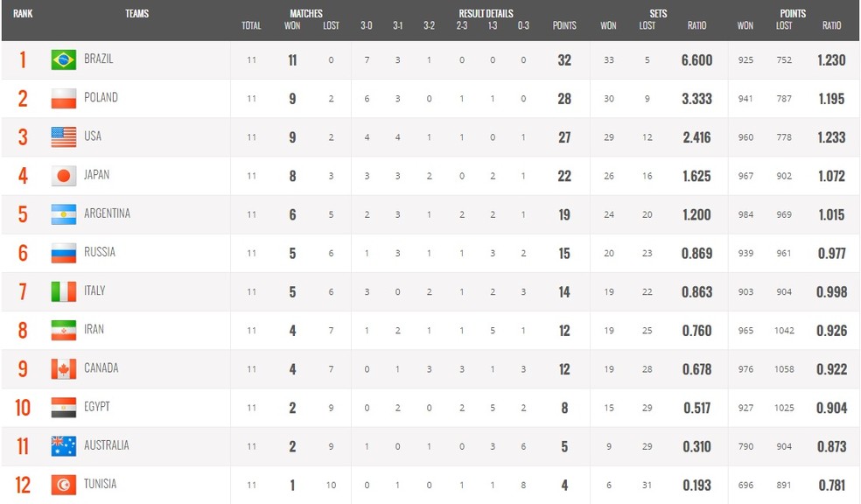
Task: Open the Australia team name link
Action: pos(107,445)
